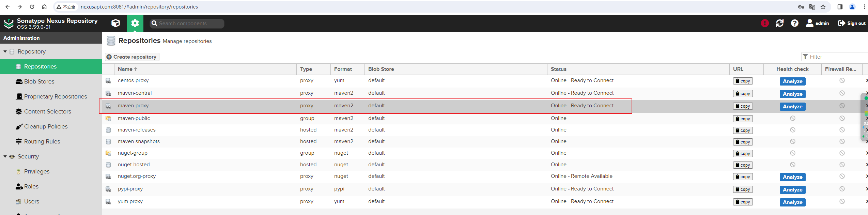The height and width of the screenshot is (215, 868).
Task: Open Roles in the sidebar
Action: (x=51, y=186)
